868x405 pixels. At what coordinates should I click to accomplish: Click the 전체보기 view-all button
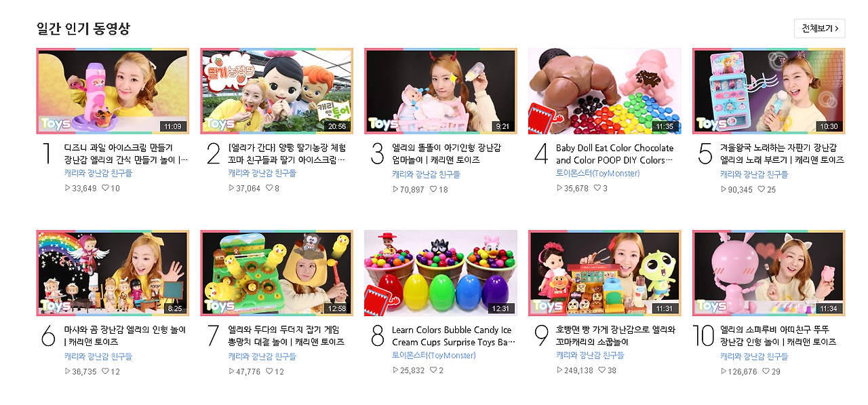[819, 28]
